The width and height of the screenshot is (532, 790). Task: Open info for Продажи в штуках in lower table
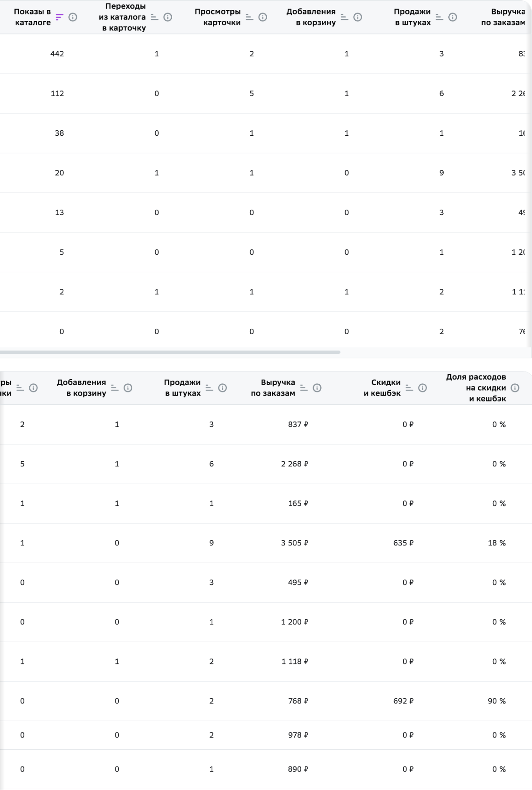(x=223, y=388)
